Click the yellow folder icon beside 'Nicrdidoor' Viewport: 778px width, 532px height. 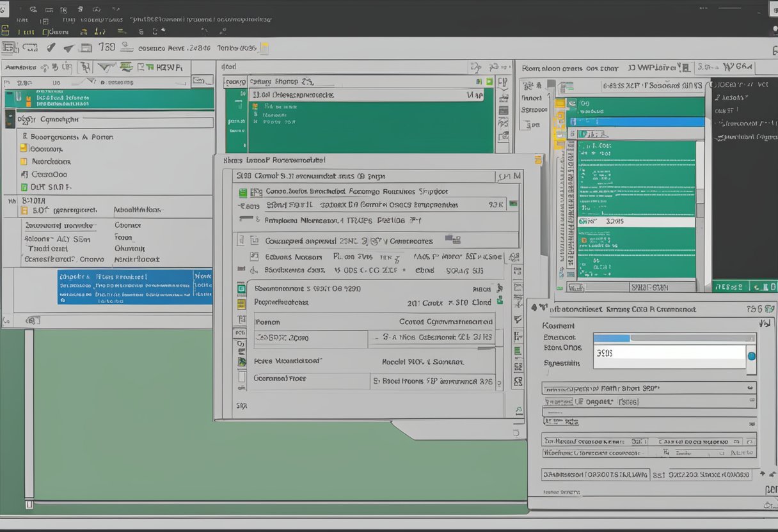24,162
